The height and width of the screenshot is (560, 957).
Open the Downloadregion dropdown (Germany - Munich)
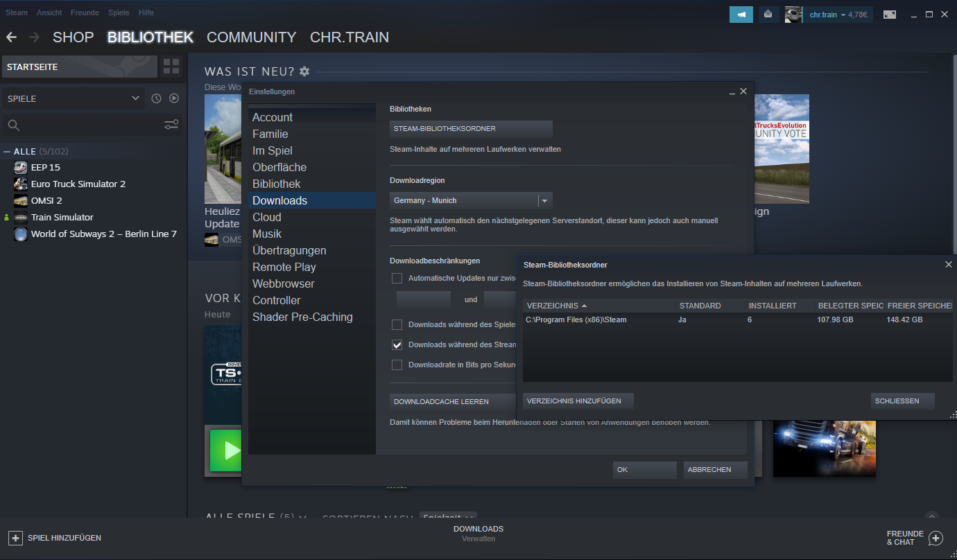point(471,200)
